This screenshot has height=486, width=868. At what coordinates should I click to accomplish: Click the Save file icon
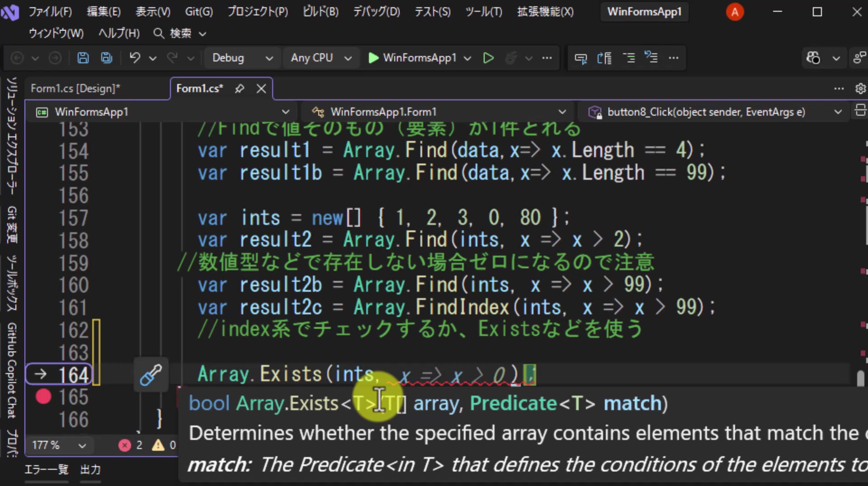point(83,58)
